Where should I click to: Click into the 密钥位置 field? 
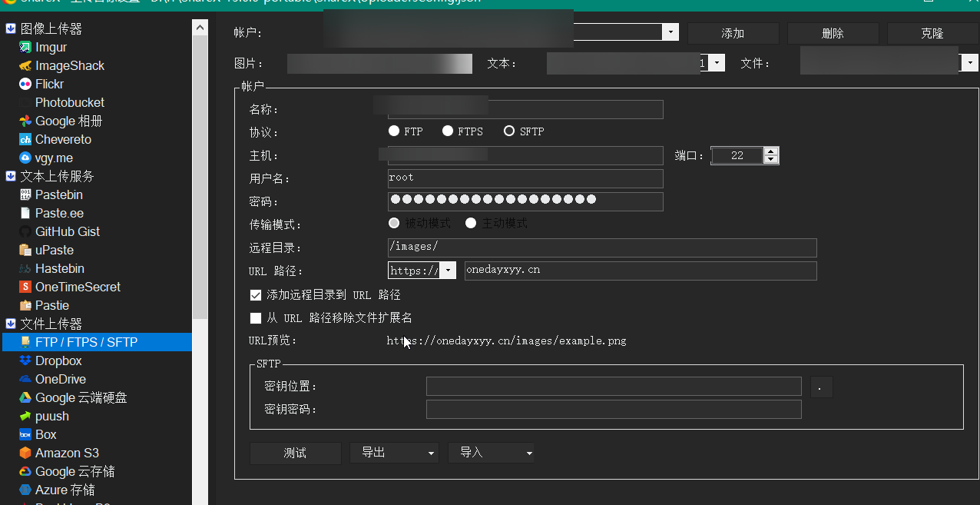614,387
